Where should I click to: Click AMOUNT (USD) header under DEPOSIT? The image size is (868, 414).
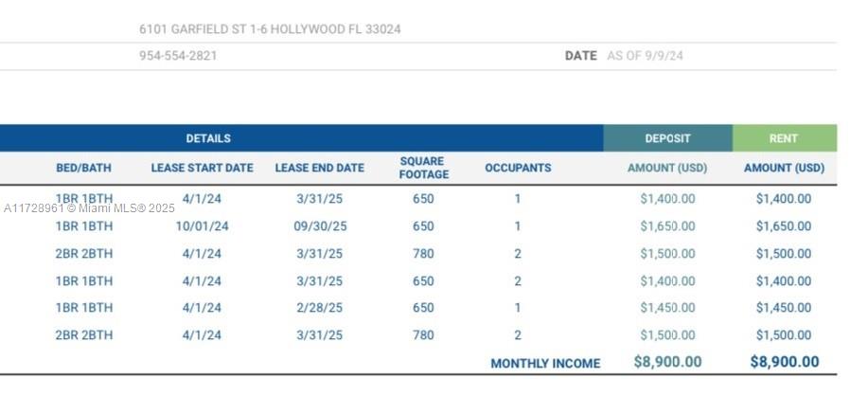(x=667, y=168)
